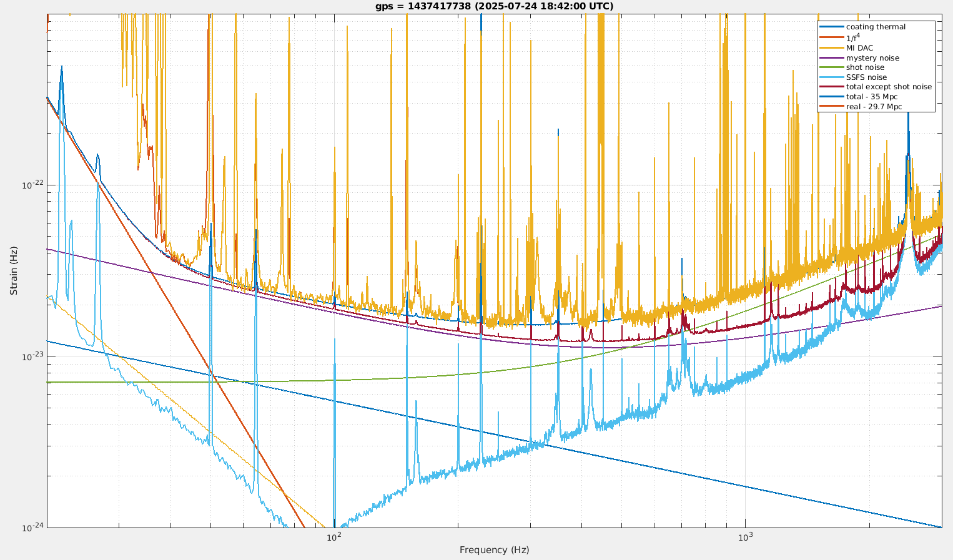The image size is (953, 560).
Task: Click the 10^3 x-axis tick label
Action: point(744,536)
